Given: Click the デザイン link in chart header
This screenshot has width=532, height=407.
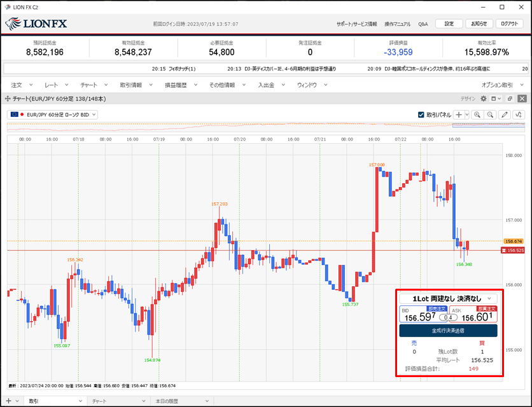Looking at the screenshot, I should (x=468, y=99).
